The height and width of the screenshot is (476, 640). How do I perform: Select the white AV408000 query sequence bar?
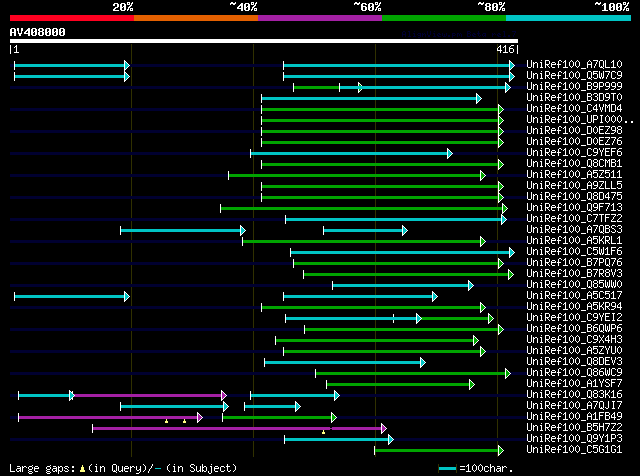pos(264,41)
